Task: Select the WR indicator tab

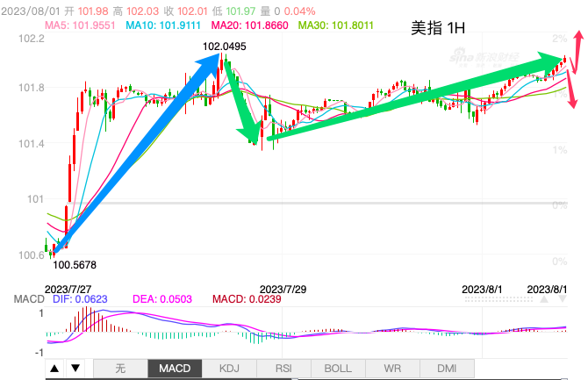Action: [x=392, y=369]
